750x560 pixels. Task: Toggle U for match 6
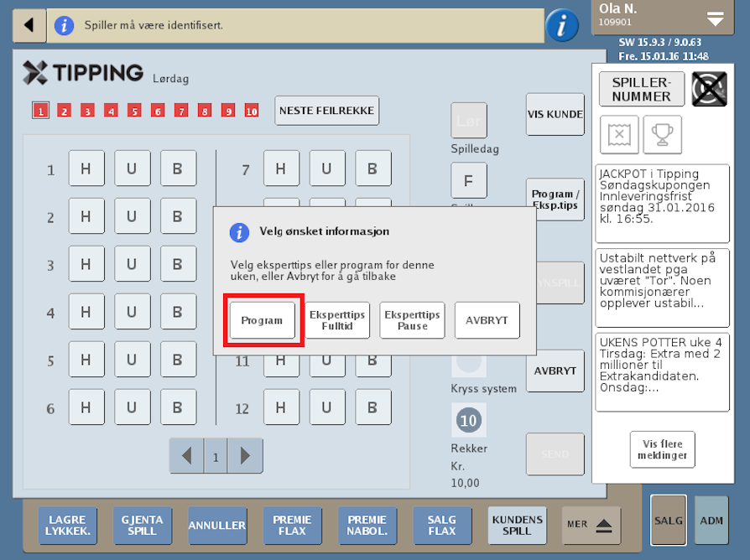[x=132, y=407]
